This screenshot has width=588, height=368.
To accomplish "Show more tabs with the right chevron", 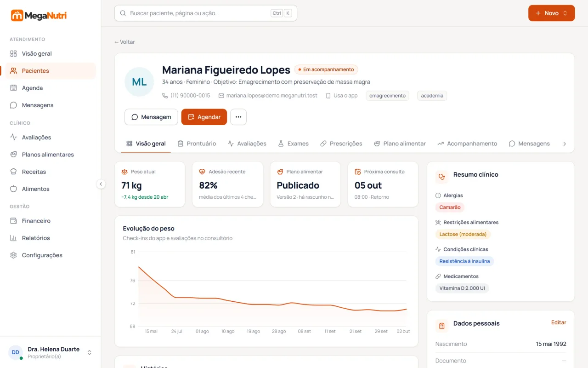I will point(565,144).
